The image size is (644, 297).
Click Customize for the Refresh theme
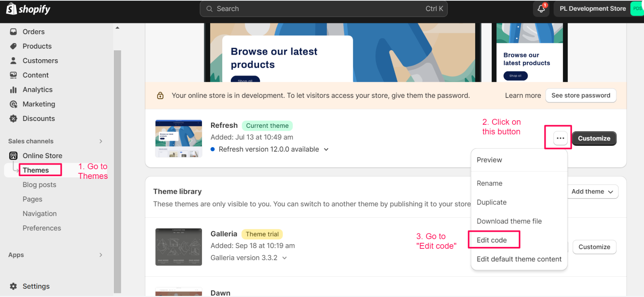[x=594, y=139]
